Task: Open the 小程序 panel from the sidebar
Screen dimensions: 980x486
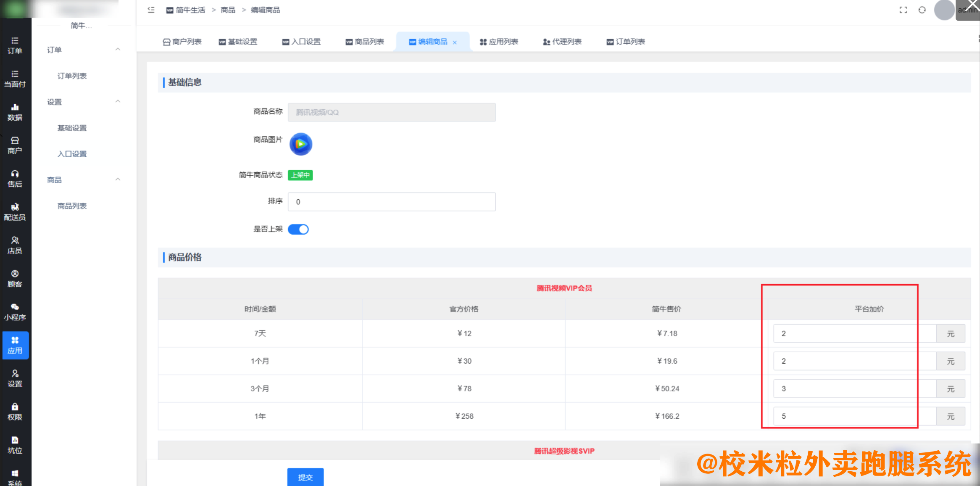Action: [15, 312]
